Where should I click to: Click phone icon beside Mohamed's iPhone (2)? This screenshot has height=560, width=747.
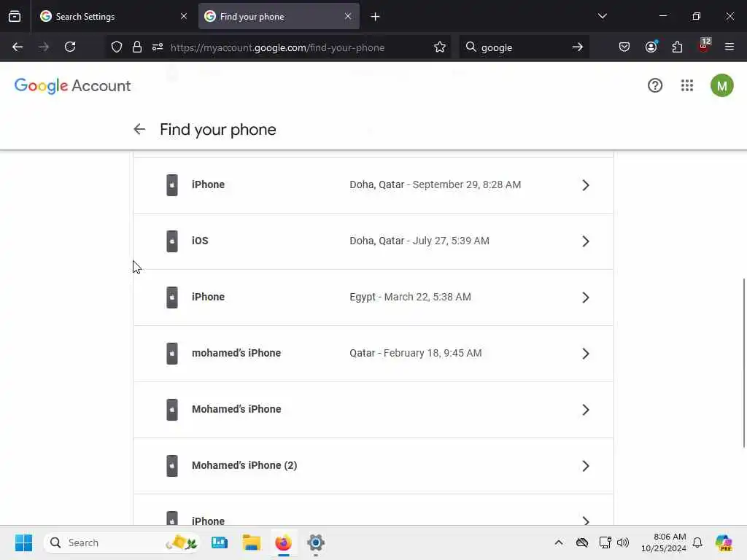coord(172,466)
